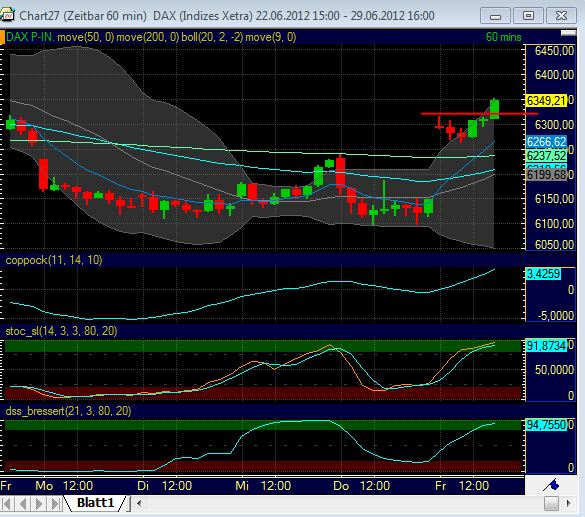
Task: Click the yellow 6349,21 price tag
Action: click(x=546, y=101)
